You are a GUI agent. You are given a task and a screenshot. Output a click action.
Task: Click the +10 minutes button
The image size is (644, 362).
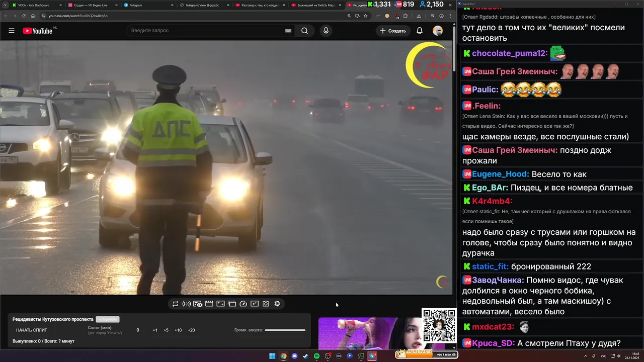pyautogui.click(x=178, y=330)
